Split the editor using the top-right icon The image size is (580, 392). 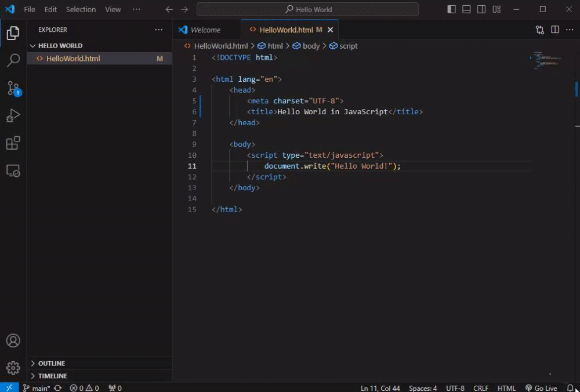coord(554,30)
